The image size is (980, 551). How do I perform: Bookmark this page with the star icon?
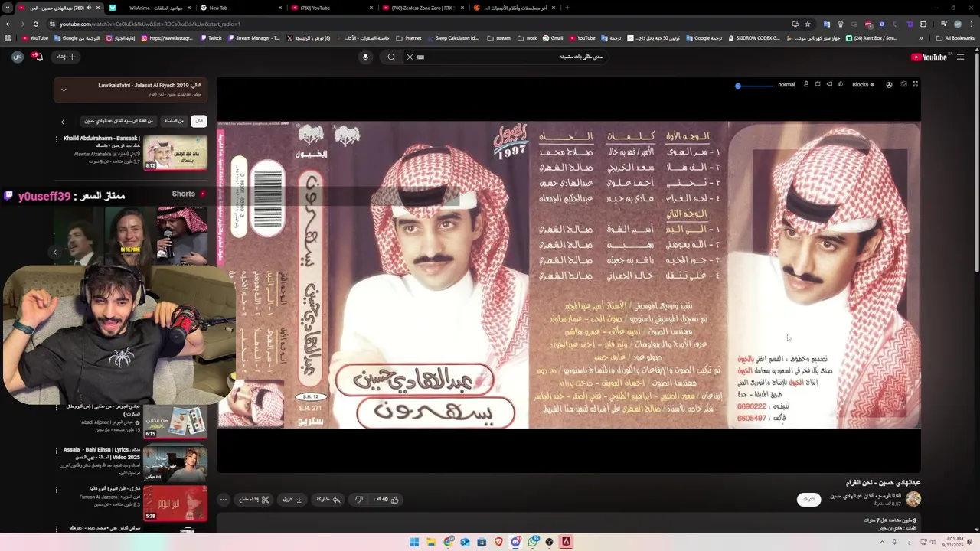tap(807, 24)
